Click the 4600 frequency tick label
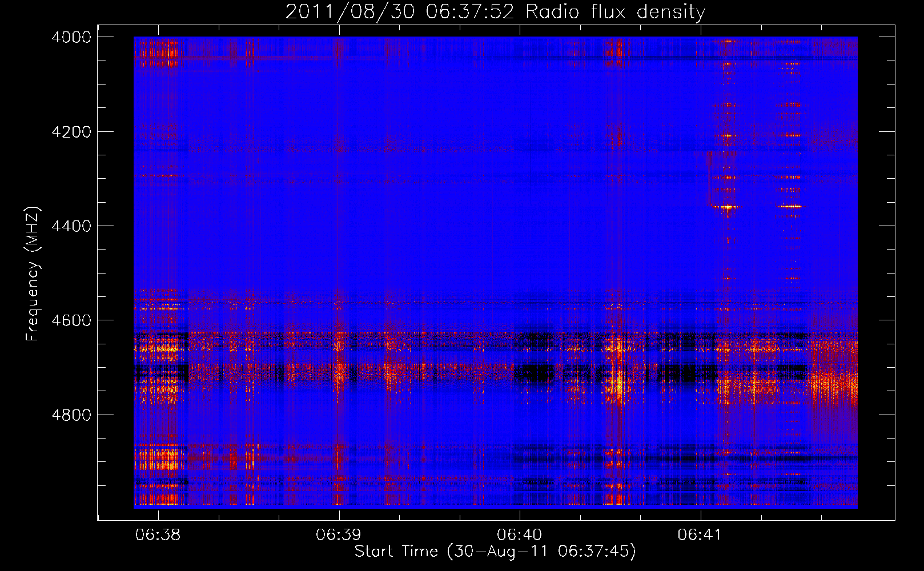Viewport: 924px width, 571px height. 71,320
